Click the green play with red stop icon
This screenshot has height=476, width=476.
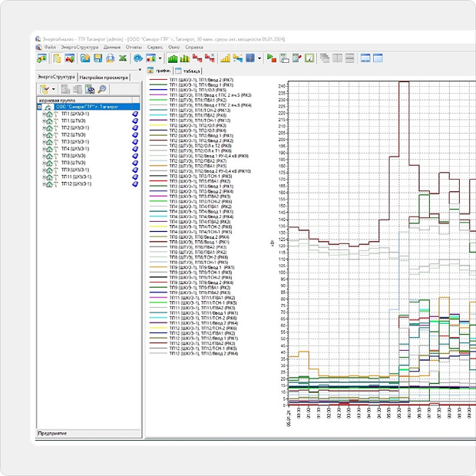click(271, 58)
